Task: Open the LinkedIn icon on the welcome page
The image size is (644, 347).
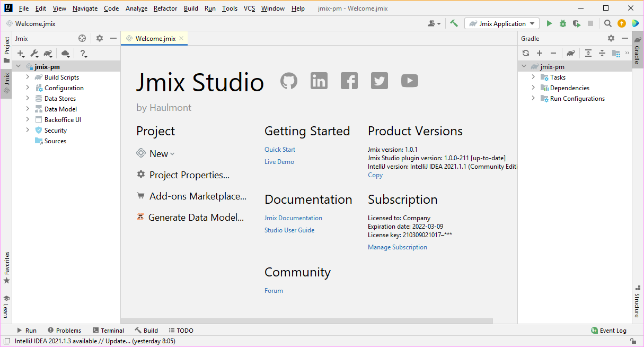Action: [x=319, y=81]
